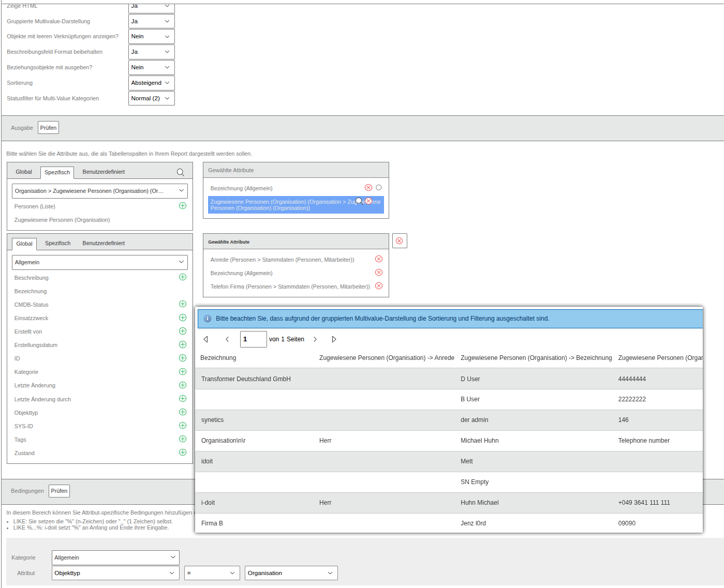Open Gruppierte Multivalue-Darstellung dropdown
Viewport: 724px width, 588px height.
click(152, 21)
